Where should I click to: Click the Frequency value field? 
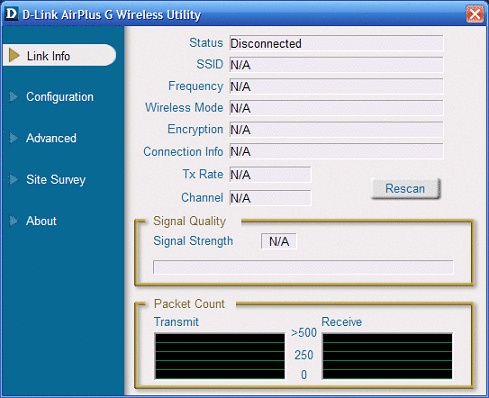click(336, 86)
